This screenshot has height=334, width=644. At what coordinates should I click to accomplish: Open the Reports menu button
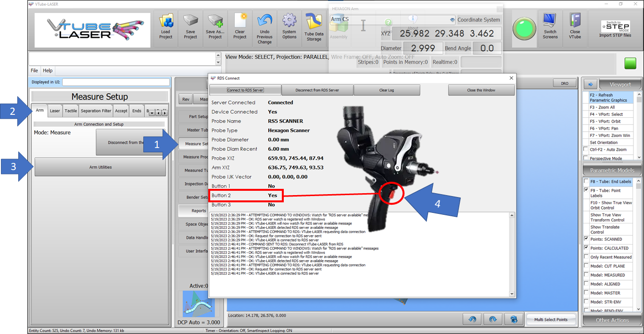[x=193, y=210]
